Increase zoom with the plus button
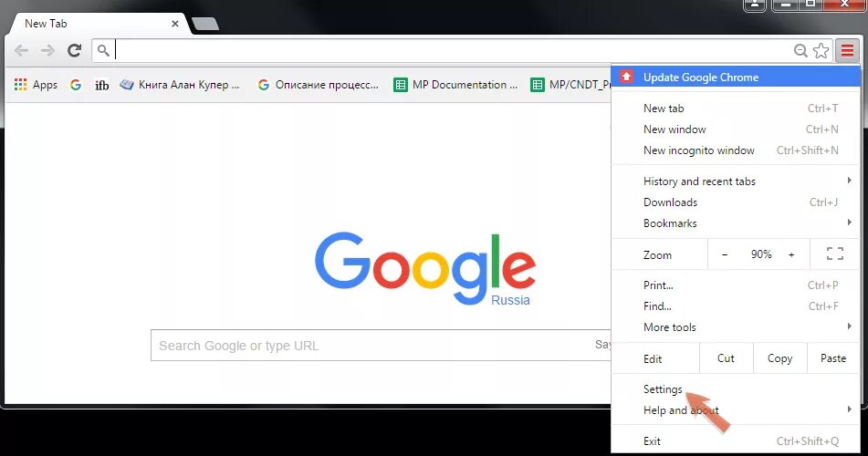Viewport: 868px width, 456px height. pos(791,254)
